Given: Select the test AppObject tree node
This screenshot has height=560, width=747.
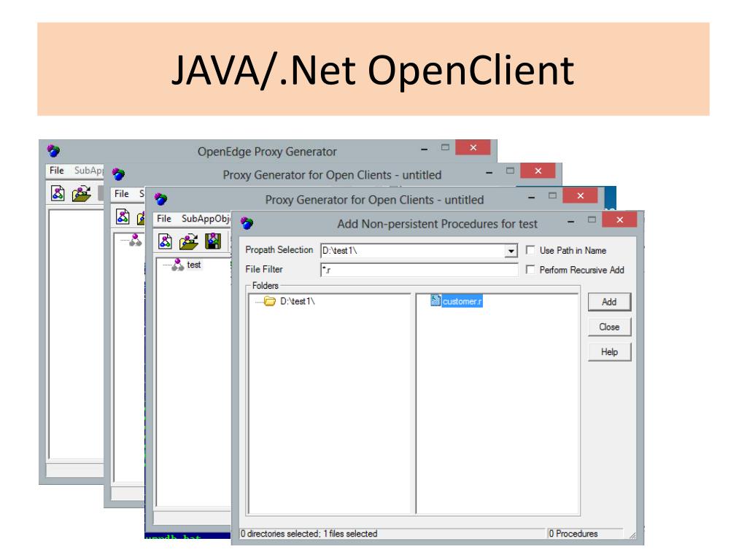Looking at the screenshot, I should [193, 265].
